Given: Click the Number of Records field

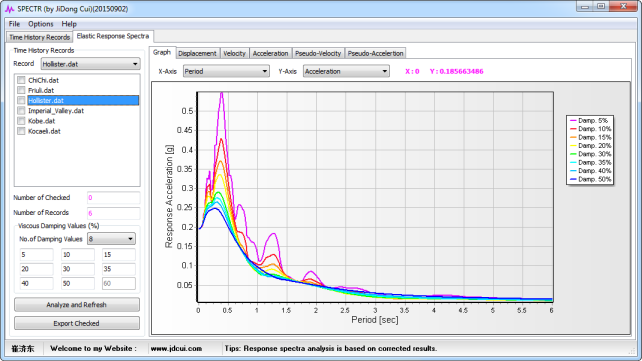Looking at the screenshot, I should point(113,213).
